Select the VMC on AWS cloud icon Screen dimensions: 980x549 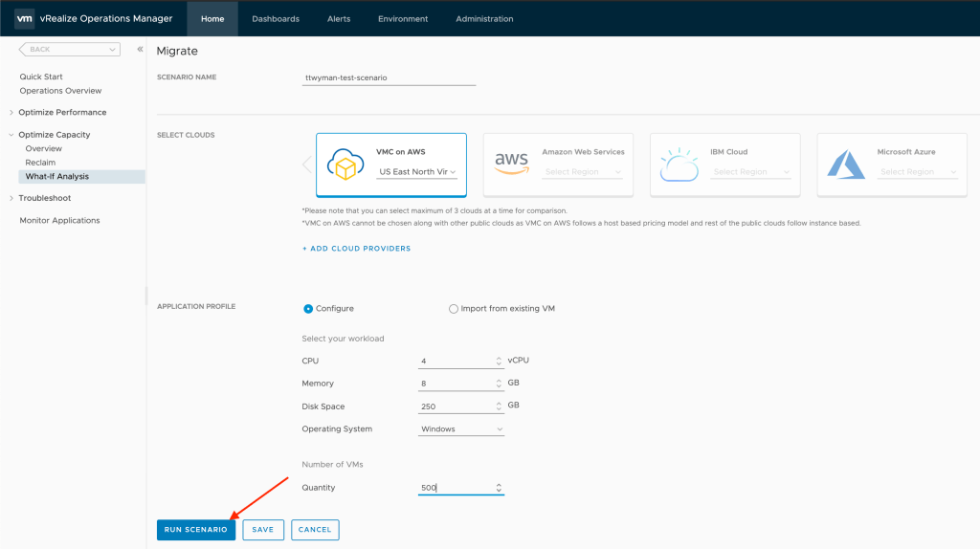click(x=345, y=165)
